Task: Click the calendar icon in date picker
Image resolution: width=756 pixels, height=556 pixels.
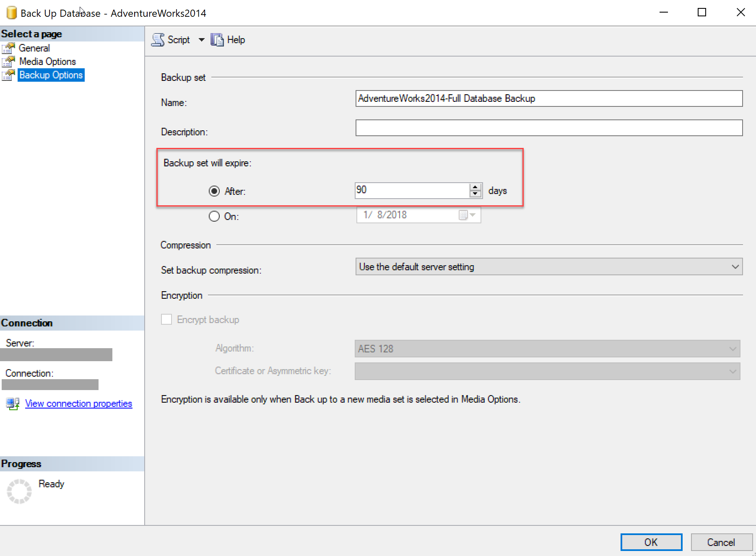Action: (x=463, y=215)
